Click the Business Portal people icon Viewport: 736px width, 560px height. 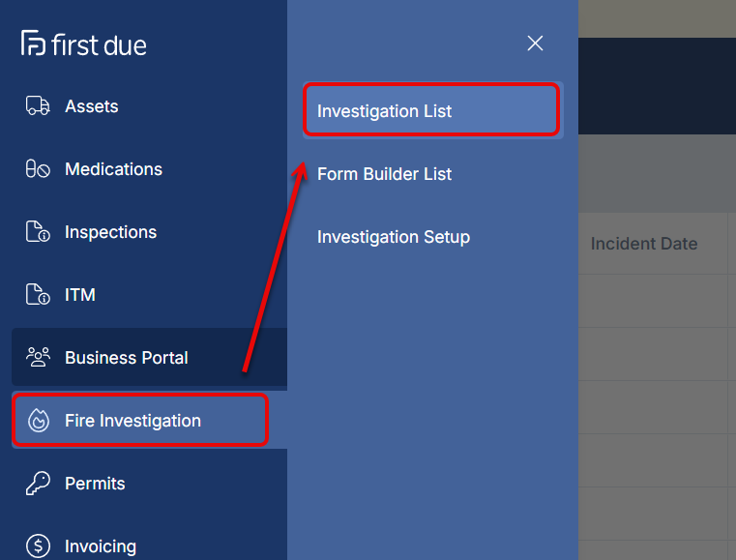[38, 357]
